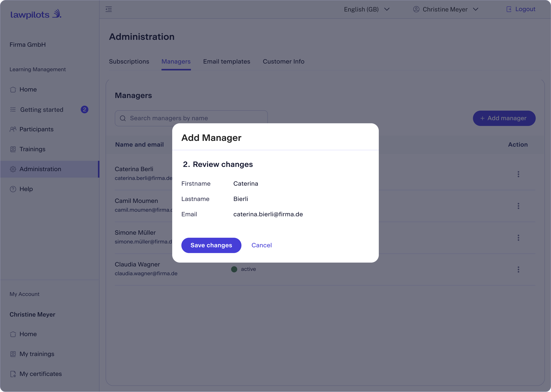Click the Home house icon under Learning Management
This screenshot has width=551, height=392.
click(13, 90)
